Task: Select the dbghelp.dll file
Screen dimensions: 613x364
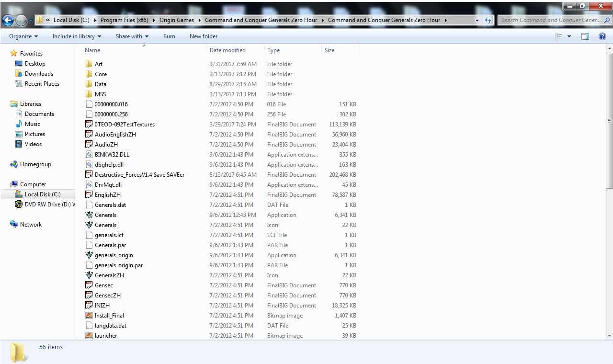Action: [109, 164]
